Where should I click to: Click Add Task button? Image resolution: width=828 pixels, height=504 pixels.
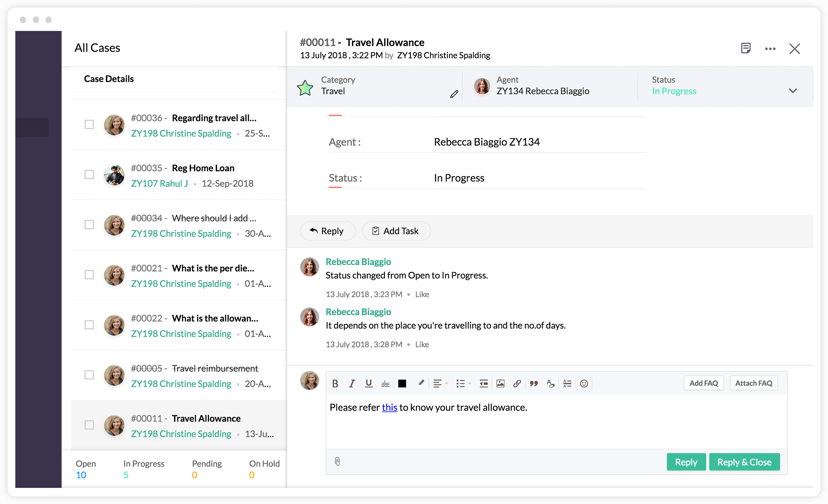tap(396, 231)
